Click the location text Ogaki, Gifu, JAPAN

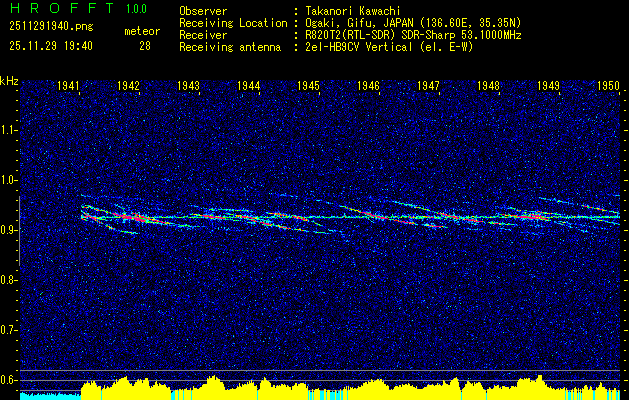point(358,23)
